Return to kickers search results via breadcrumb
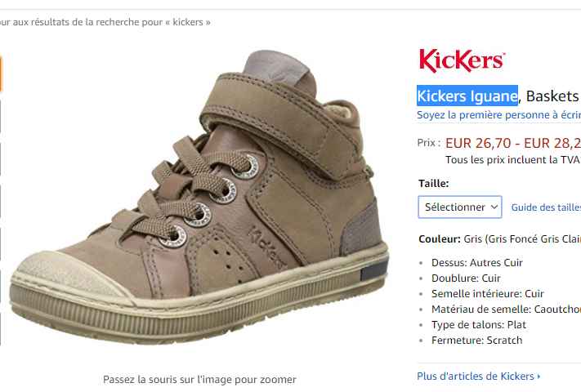581x392 pixels. [105, 22]
